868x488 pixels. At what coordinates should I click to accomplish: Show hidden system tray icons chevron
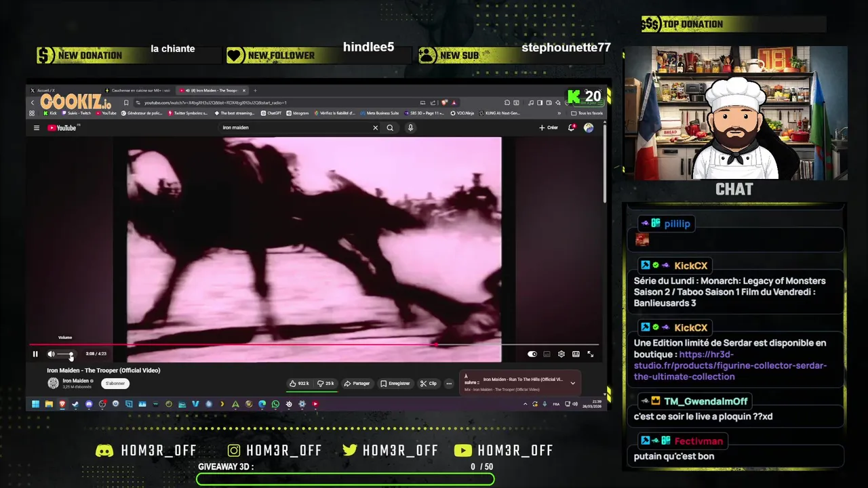pos(525,404)
